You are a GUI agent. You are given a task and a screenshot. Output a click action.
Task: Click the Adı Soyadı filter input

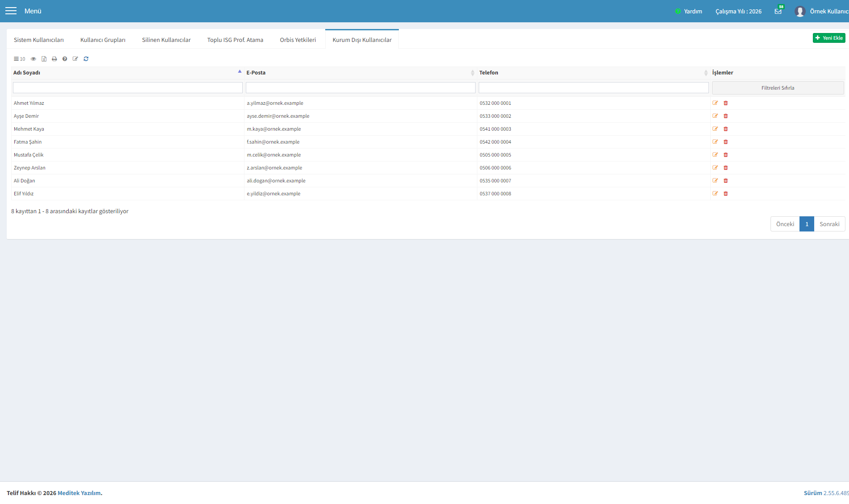[x=128, y=88]
